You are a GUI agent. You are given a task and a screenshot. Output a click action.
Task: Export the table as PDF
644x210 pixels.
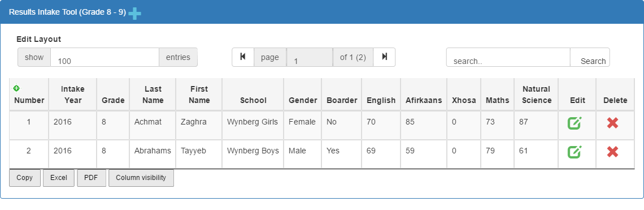[92, 178]
